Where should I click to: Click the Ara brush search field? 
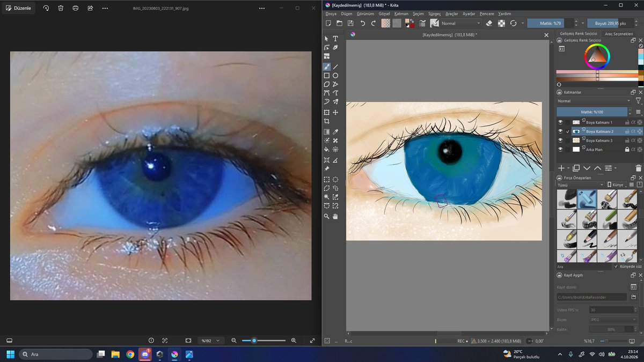tap(583, 266)
